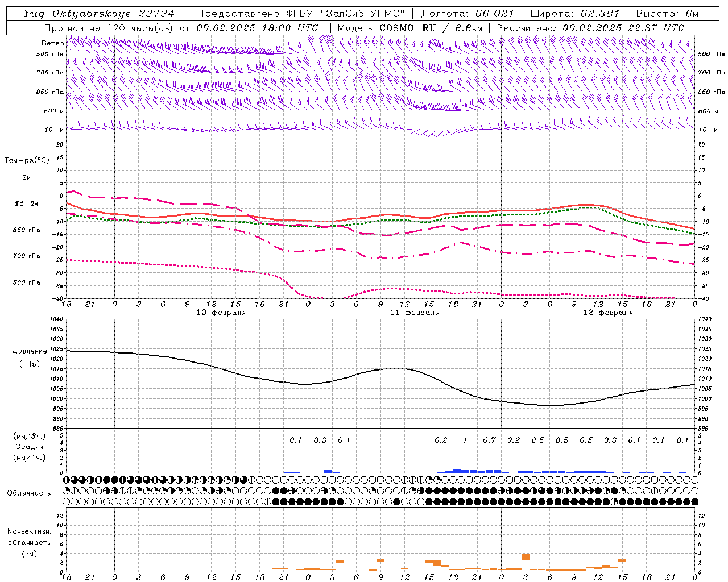Click the precipitation value 0.7
Screen dimensions: 728x582
click(x=489, y=440)
